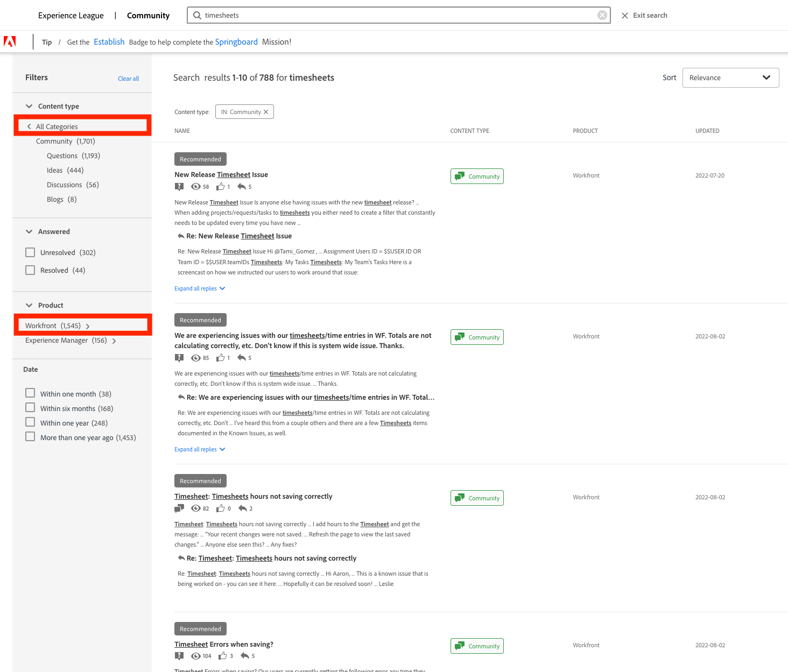Click the magnifying glass search icon
This screenshot has width=788, height=672.
click(197, 15)
